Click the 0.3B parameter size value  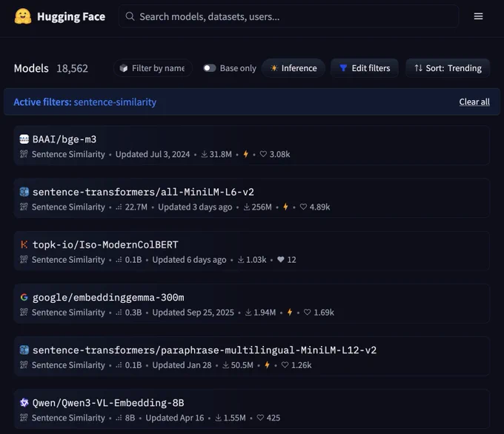[133, 313]
